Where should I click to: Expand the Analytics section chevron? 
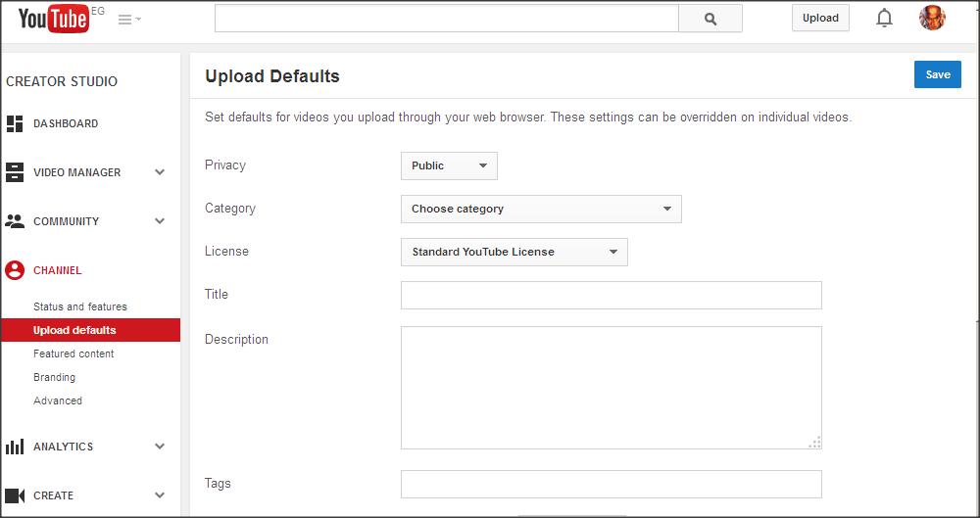coord(160,447)
